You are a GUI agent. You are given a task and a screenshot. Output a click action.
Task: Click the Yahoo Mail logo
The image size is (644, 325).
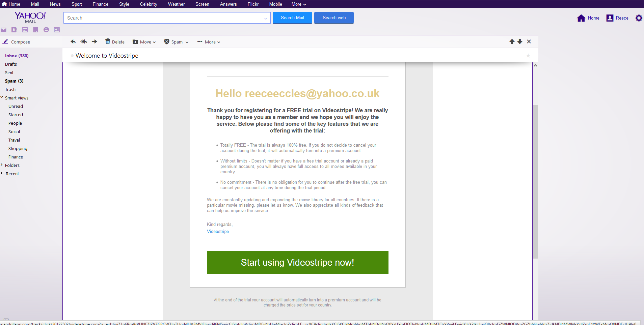pos(30,17)
